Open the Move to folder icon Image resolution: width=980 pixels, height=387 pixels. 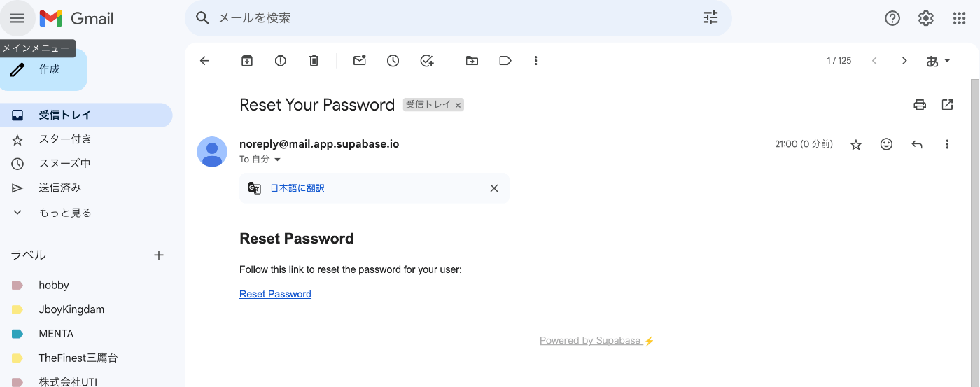(x=472, y=61)
